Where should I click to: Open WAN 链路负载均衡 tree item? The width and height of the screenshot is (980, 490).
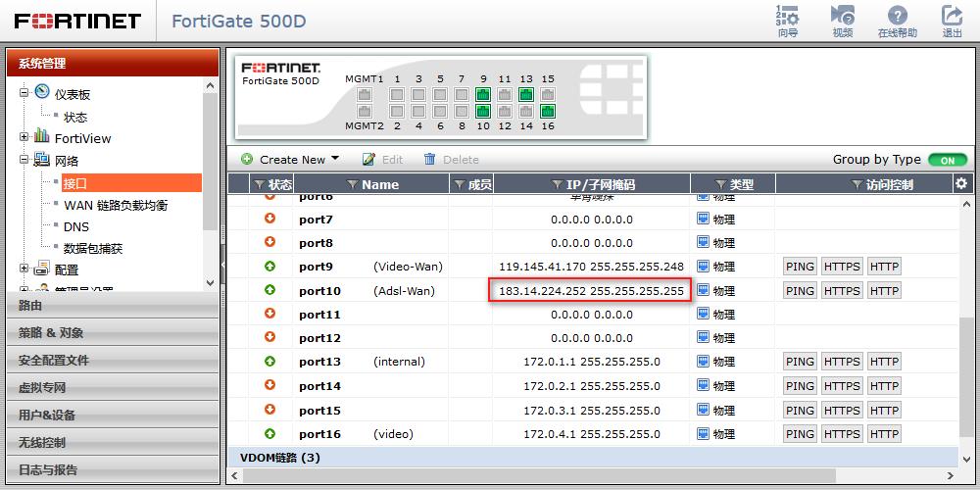[116, 205]
